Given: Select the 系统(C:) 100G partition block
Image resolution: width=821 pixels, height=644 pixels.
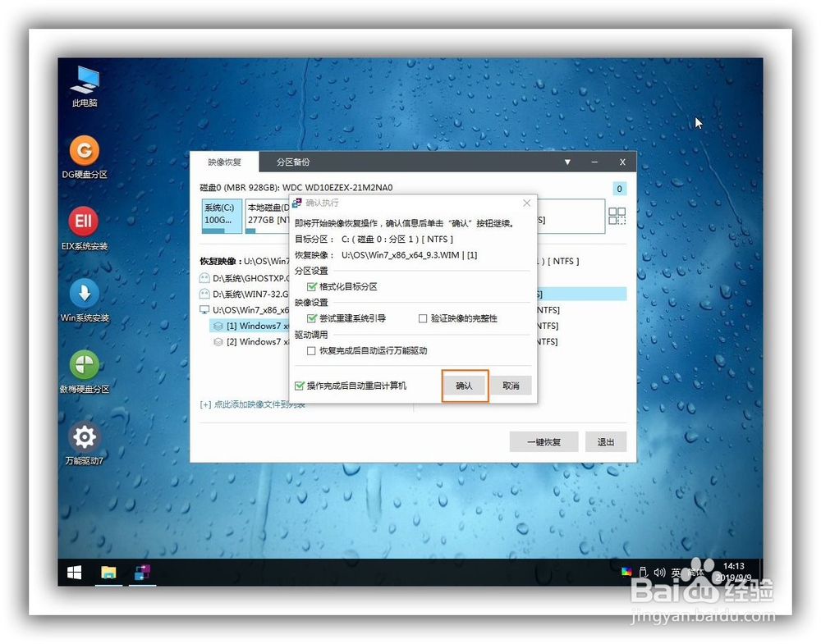Looking at the screenshot, I should coord(222,216).
